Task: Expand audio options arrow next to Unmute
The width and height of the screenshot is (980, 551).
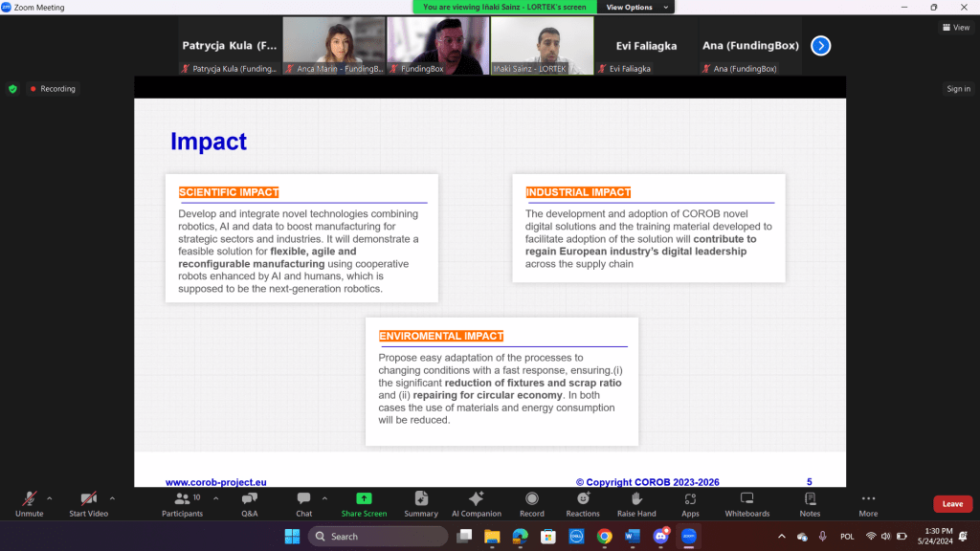Action: click(x=50, y=498)
